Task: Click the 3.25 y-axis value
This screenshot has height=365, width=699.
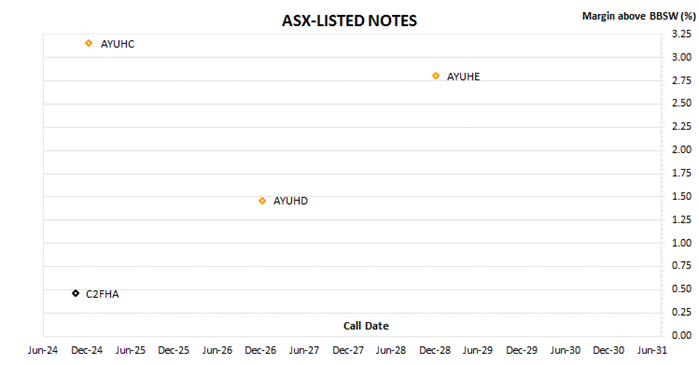Action: point(682,34)
